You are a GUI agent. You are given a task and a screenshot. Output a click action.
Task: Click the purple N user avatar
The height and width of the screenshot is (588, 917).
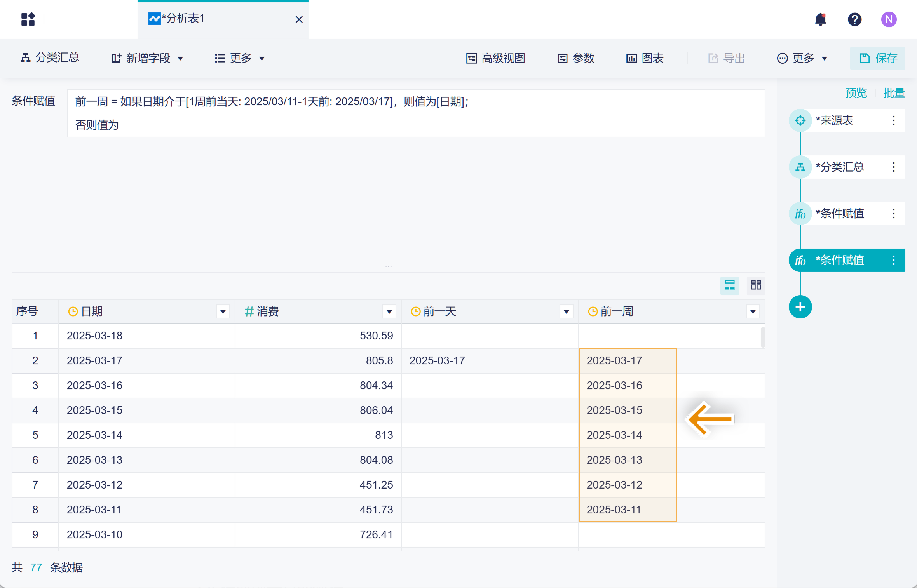point(889,19)
